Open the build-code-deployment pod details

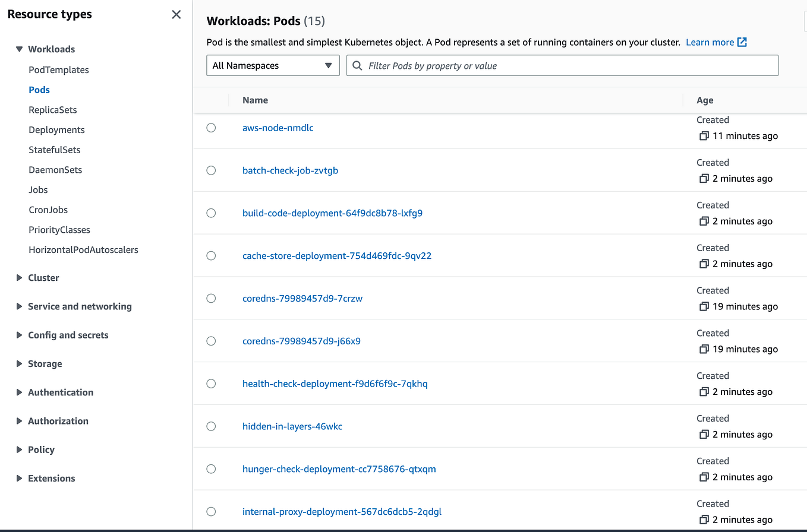(x=332, y=213)
